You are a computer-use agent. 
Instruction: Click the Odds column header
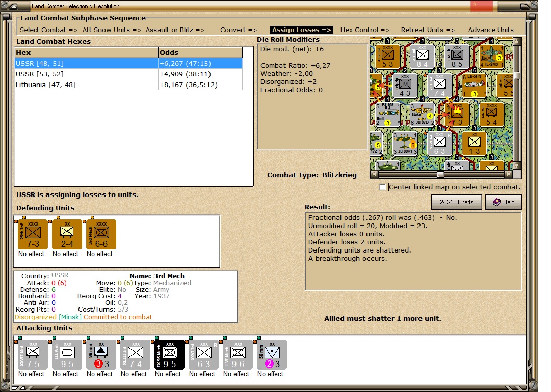200,52
